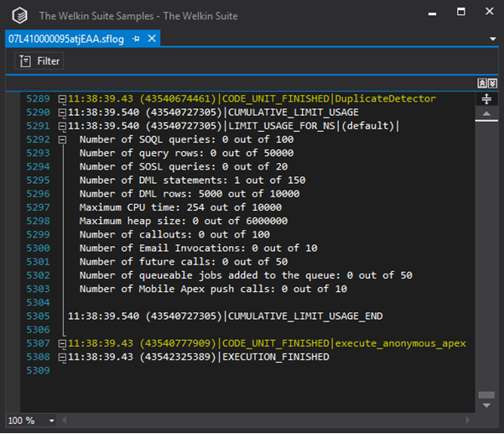
Task: Click the scroll-down chevron above the scrollbar
Action: [x=492, y=84]
